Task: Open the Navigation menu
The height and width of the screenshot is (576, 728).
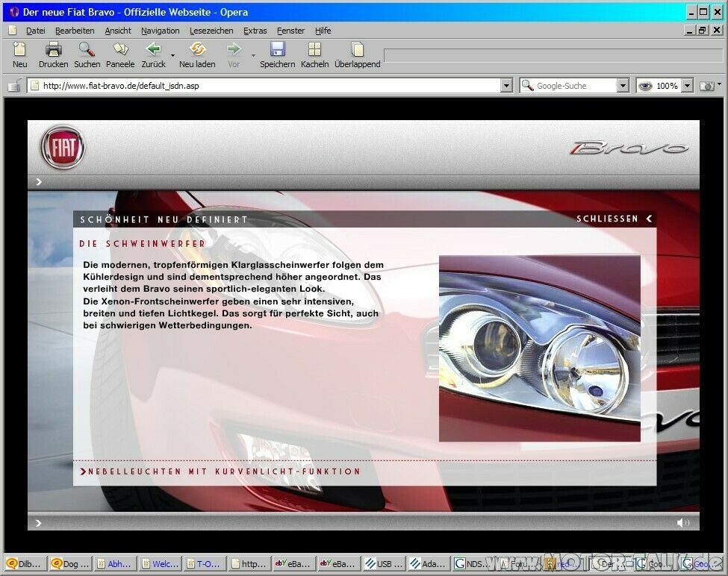Action: (x=161, y=31)
